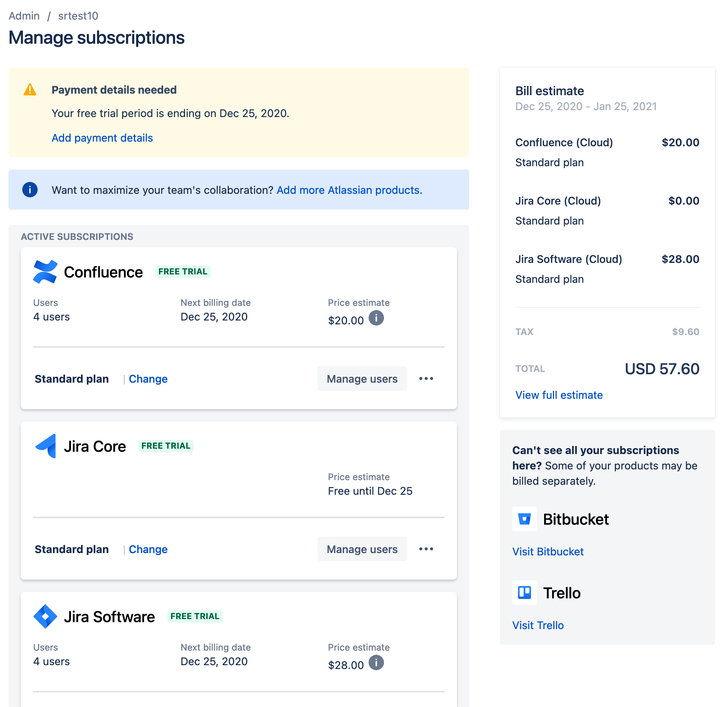Click Free until Dec 25 text
Image resolution: width=728 pixels, height=707 pixels.
click(x=370, y=491)
